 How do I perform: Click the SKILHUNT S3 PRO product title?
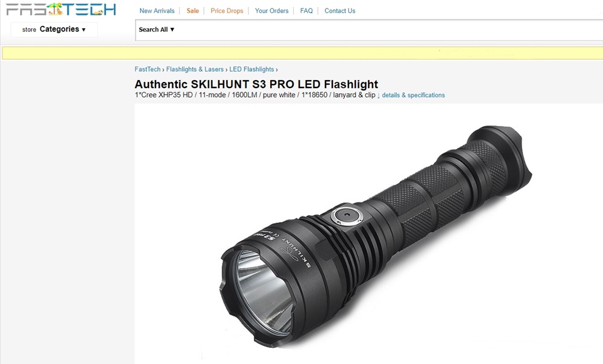[x=256, y=84]
